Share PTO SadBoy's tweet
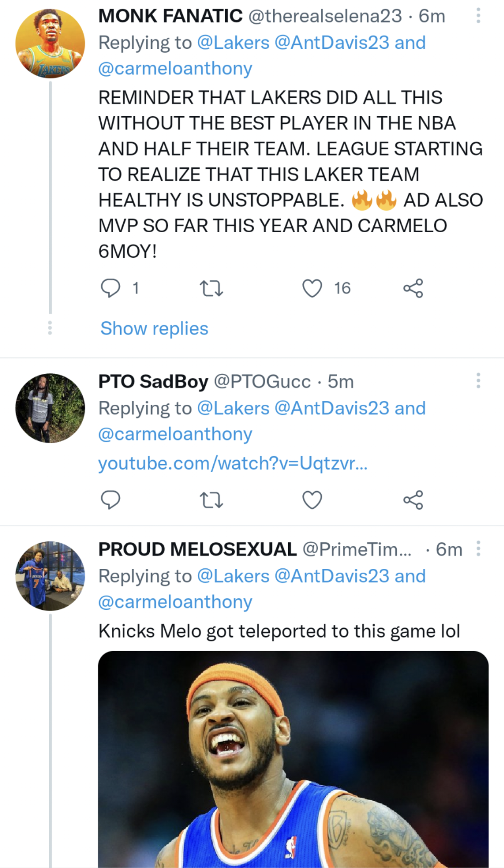Screen dimensions: 504x868 click(413, 500)
